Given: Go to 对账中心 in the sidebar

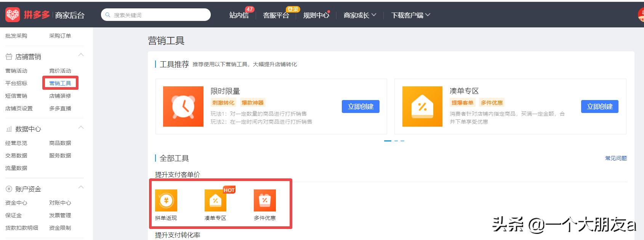Looking at the screenshot, I should [60, 203].
